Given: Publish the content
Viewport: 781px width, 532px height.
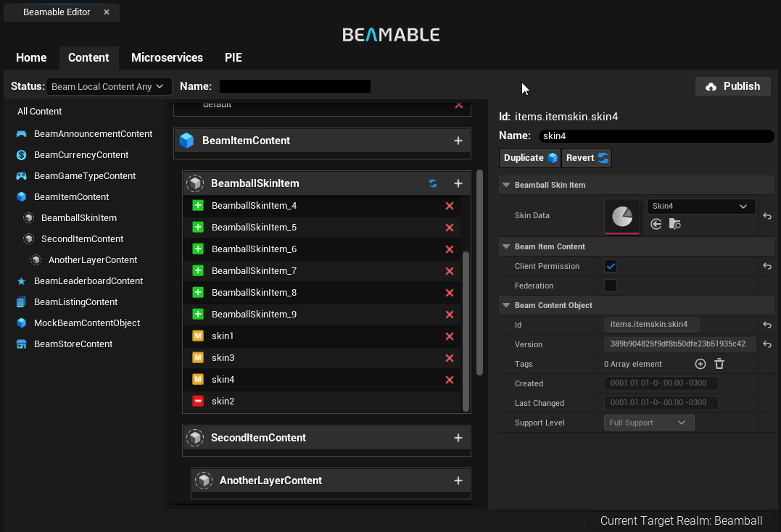Looking at the screenshot, I should 732,86.
